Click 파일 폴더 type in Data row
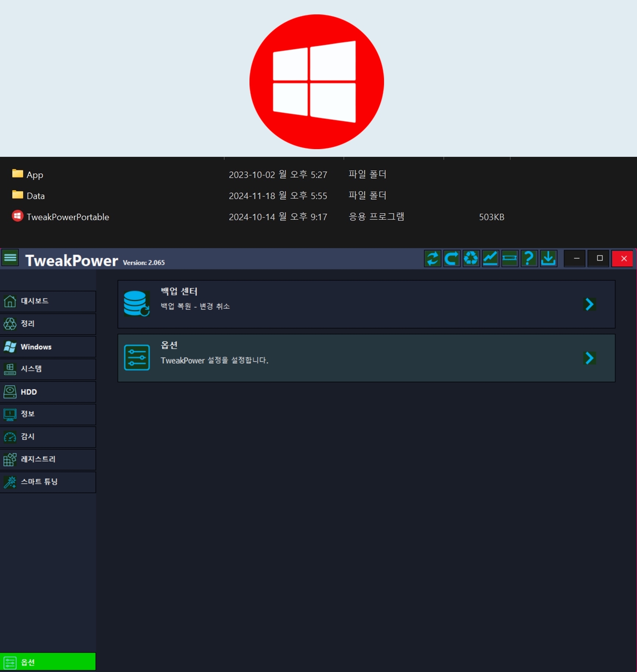The image size is (637, 672). pyautogui.click(x=367, y=195)
